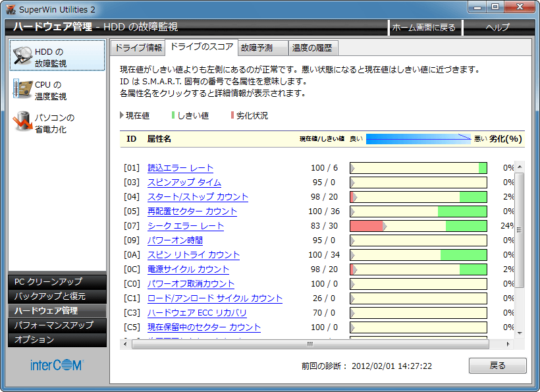
Task: Click the last diagnosis timestamp 2012/02/01 14:27:22
Action: tap(392, 366)
